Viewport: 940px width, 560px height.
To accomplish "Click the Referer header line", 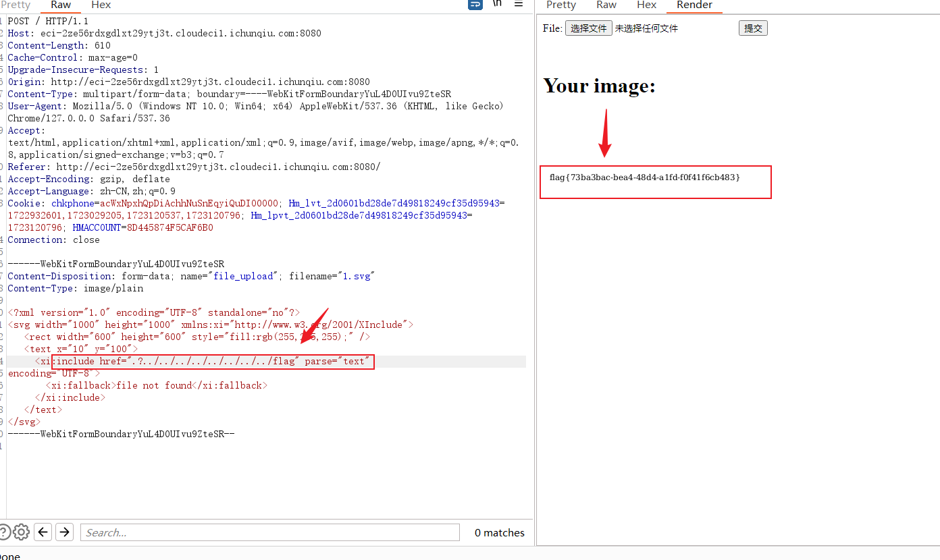I will pyautogui.click(x=194, y=167).
